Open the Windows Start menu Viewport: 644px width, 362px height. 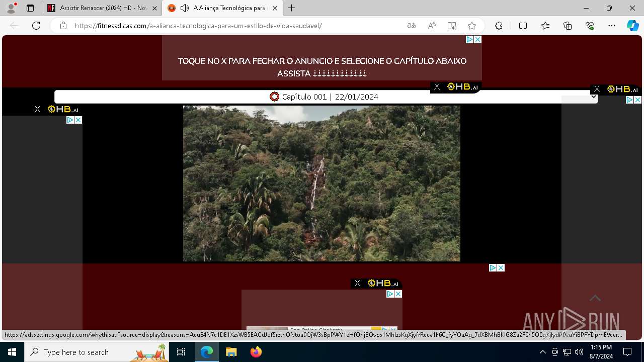pyautogui.click(x=12, y=352)
